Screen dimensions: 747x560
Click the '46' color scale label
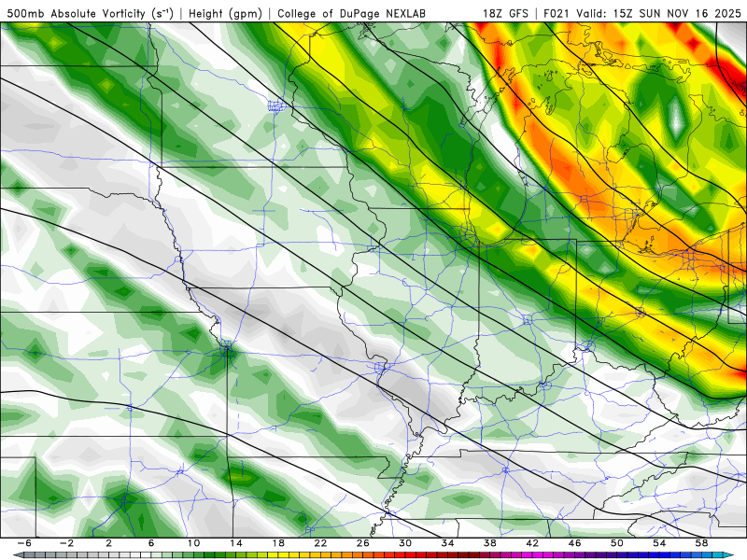[x=574, y=543]
